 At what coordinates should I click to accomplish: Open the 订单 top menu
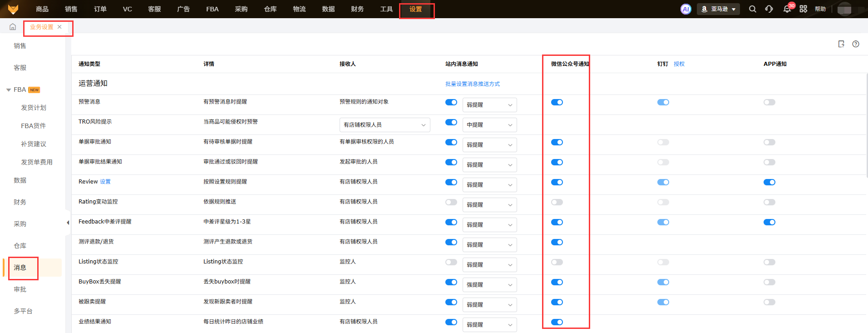pos(100,9)
